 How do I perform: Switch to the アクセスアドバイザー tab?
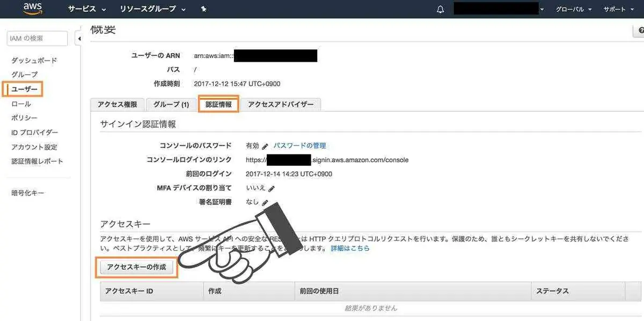pos(281,105)
